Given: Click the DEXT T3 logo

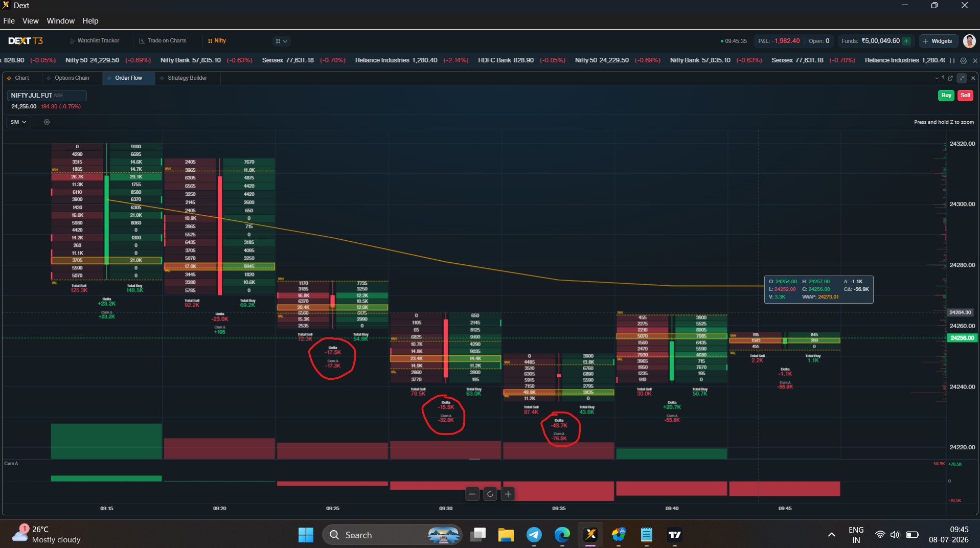Looking at the screenshot, I should point(26,41).
